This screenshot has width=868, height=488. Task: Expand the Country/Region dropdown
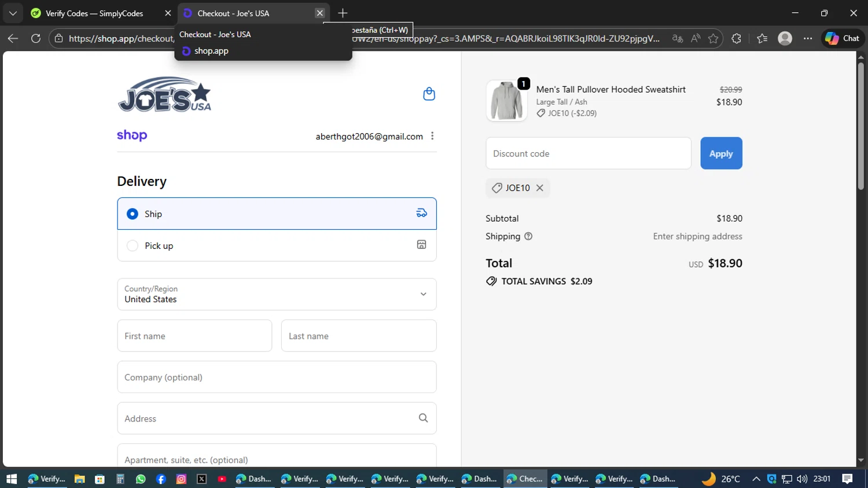point(277,294)
